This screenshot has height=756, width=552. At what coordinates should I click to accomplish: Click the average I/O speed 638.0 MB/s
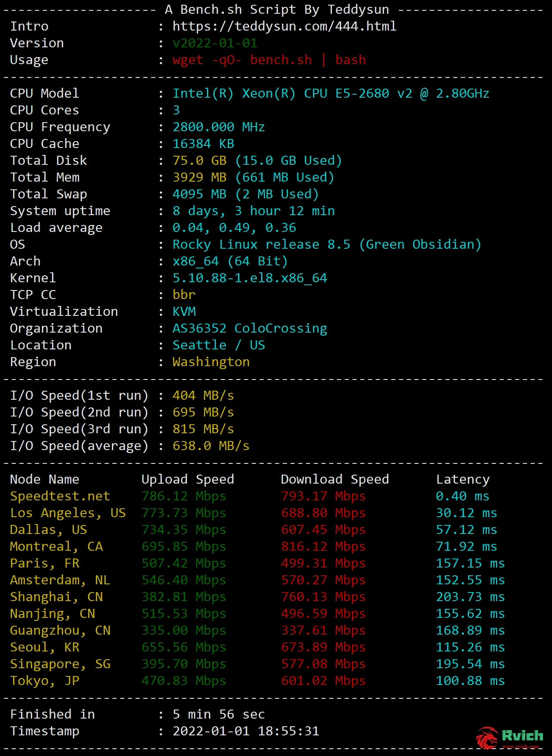211,446
